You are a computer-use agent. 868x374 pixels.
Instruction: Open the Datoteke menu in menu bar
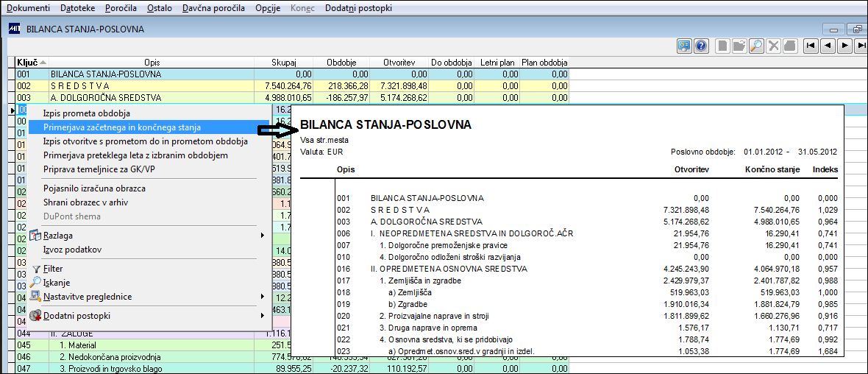[x=77, y=8]
